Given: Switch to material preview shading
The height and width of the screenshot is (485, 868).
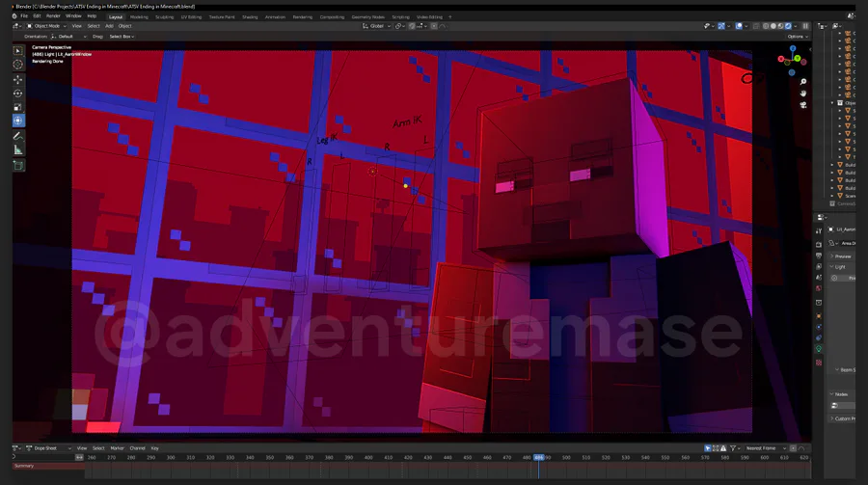Looking at the screenshot, I should tap(780, 26).
